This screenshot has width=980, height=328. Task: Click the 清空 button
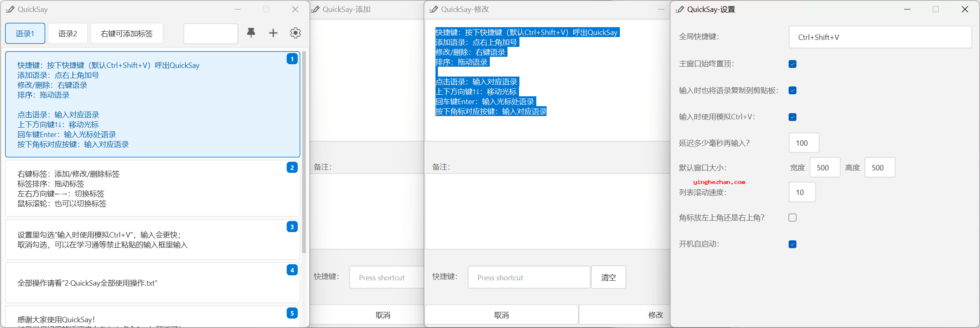tap(608, 277)
